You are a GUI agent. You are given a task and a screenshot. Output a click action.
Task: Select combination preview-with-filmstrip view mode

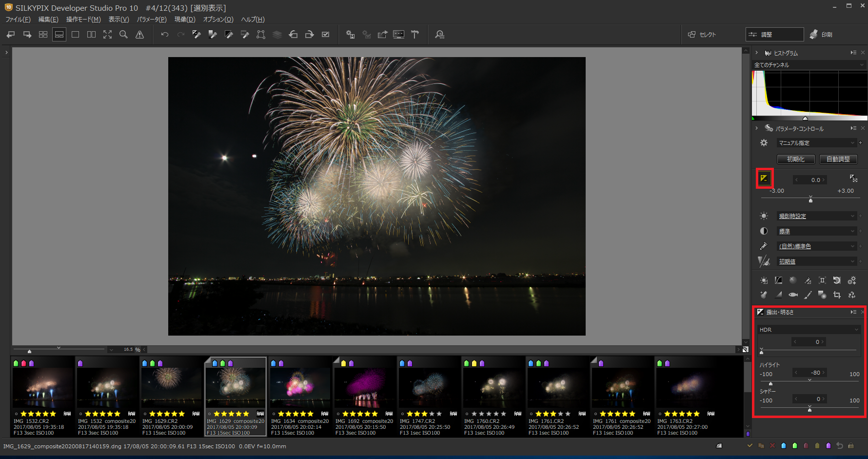(59, 35)
